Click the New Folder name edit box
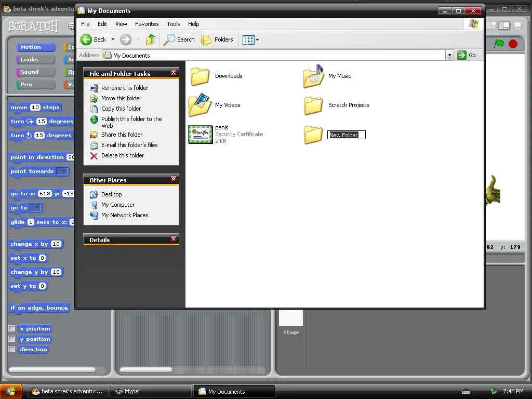The width and height of the screenshot is (532, 399). [347, 135]
